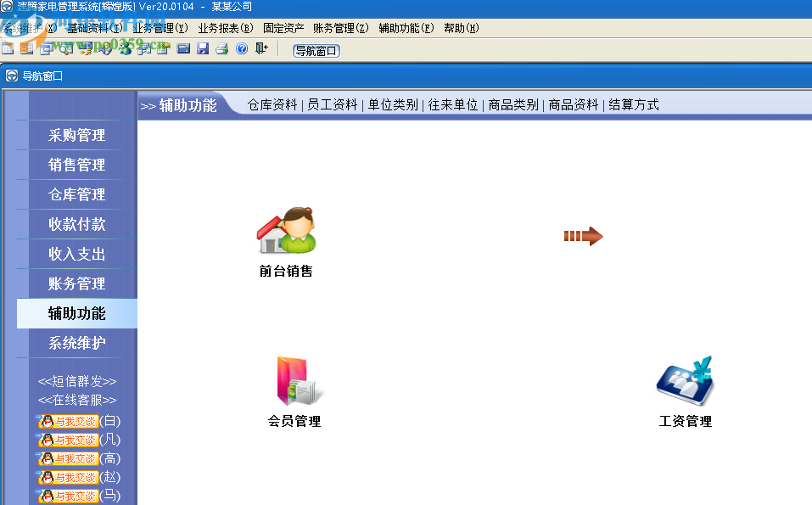Select 采购管理 in the sidebar
Viewport: 812px width, 505px height.
click(77, 135)
